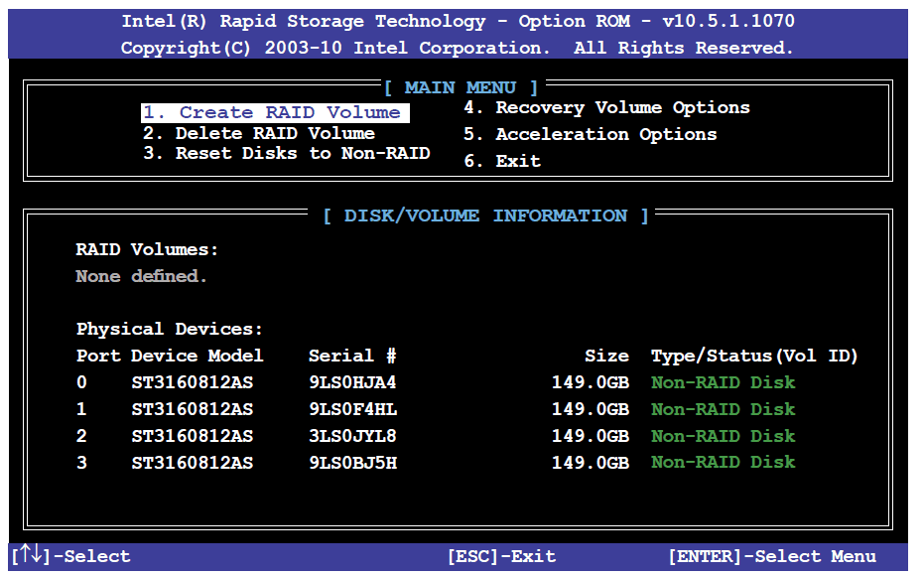Viewport: 924px width, 576px height.
Task: Click port 3 disk serial 9LS0BJ5H
Action: (x=352, y=462)
